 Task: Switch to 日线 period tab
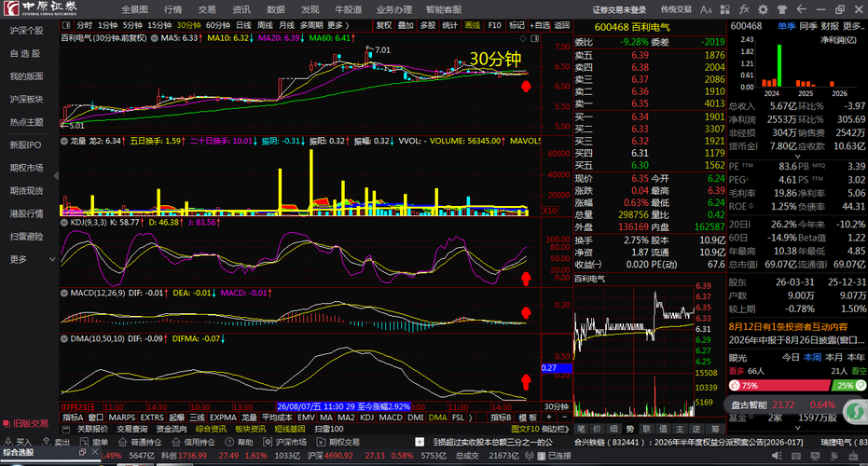coord(243,25)
